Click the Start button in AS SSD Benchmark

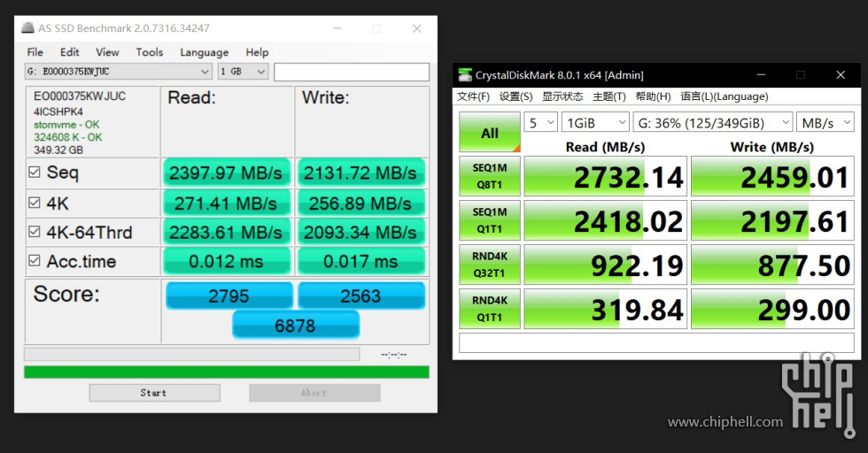(x=154, y=393)
